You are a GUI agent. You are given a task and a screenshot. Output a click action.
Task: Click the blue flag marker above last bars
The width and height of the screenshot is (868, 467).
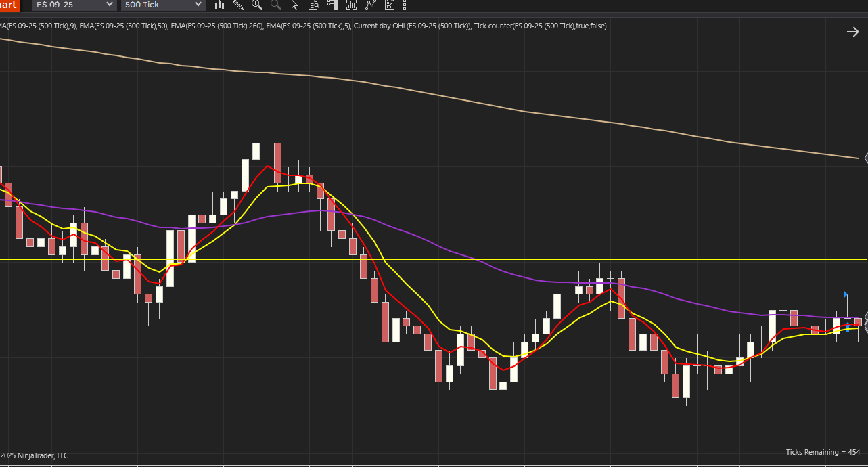pos(846,295)
